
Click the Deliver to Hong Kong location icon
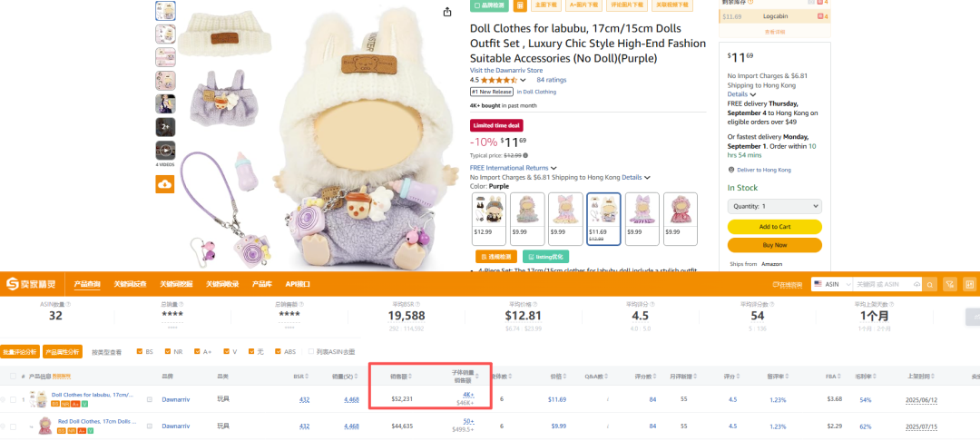point(731,170)
